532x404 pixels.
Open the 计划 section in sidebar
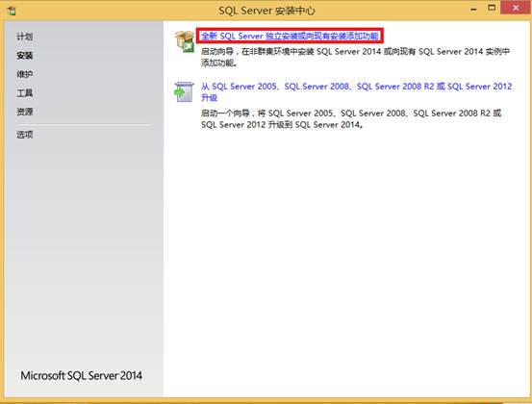pos(25,37)
